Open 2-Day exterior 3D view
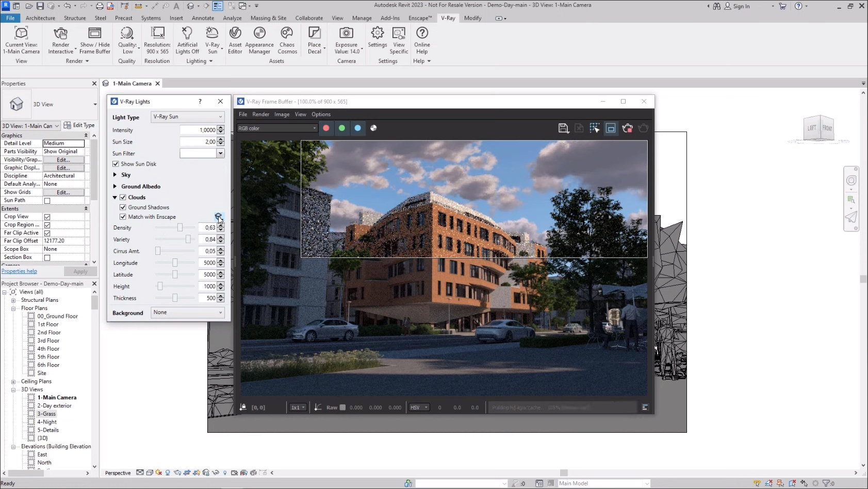This screenshot has height=489, width=868. click(x=54, y=406)
